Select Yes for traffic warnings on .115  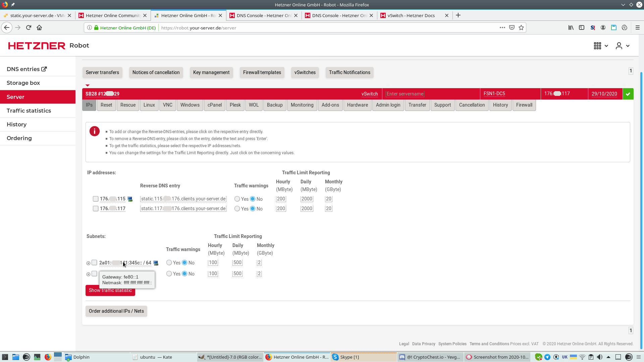pos(237,199)
